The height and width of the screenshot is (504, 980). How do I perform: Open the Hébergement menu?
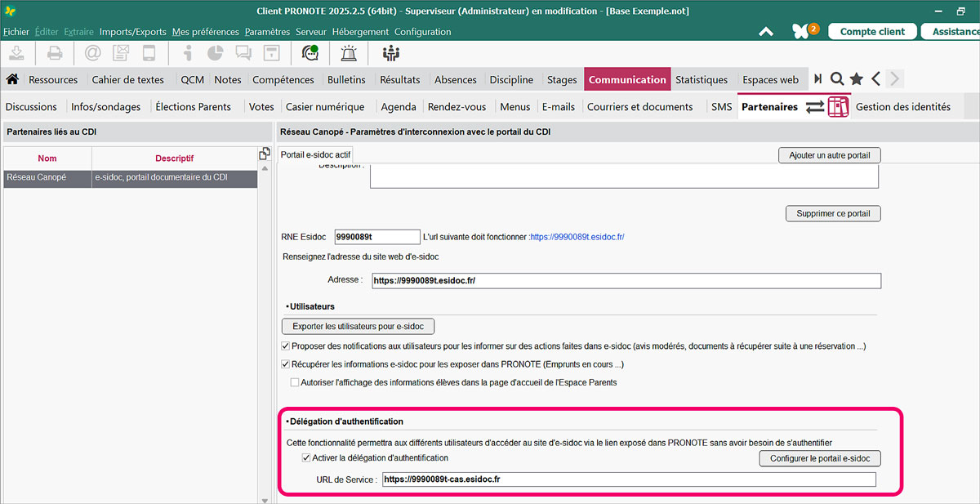point(360,32)
